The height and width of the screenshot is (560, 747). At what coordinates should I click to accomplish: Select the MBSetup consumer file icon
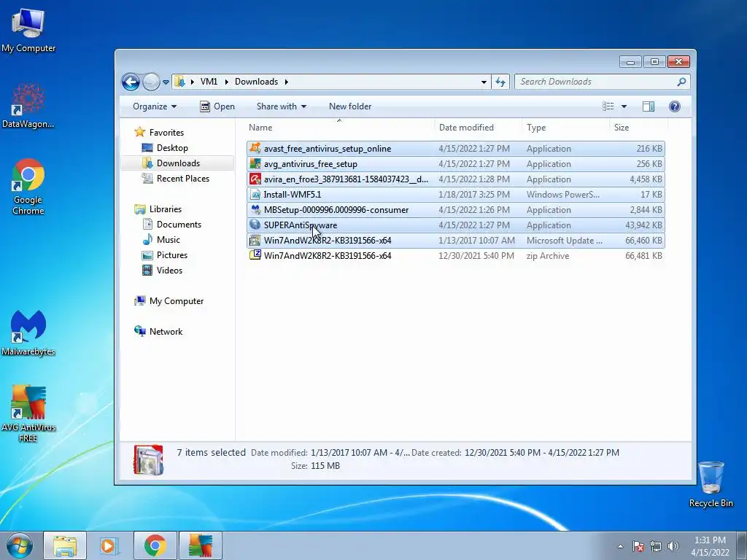pos(255,209)
